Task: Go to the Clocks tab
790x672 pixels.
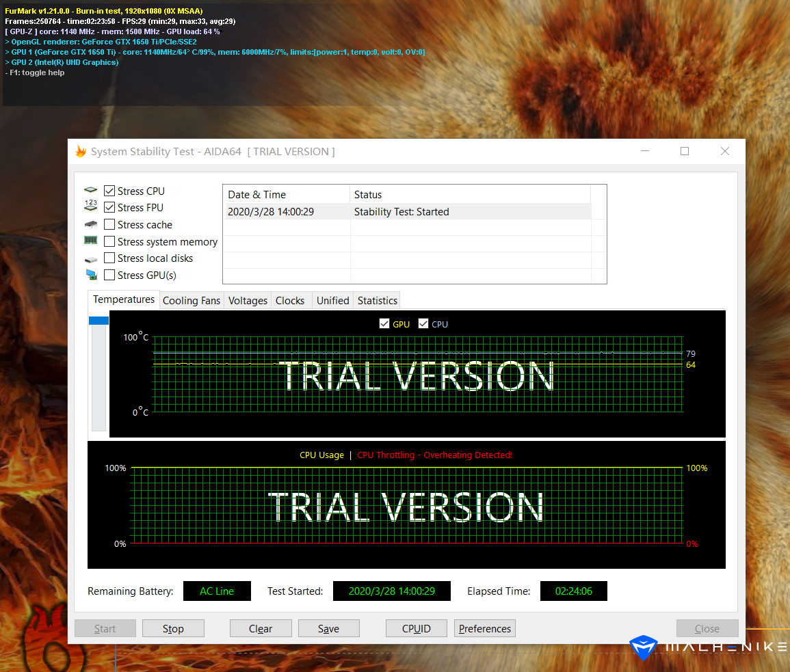Action: [290, 300]
